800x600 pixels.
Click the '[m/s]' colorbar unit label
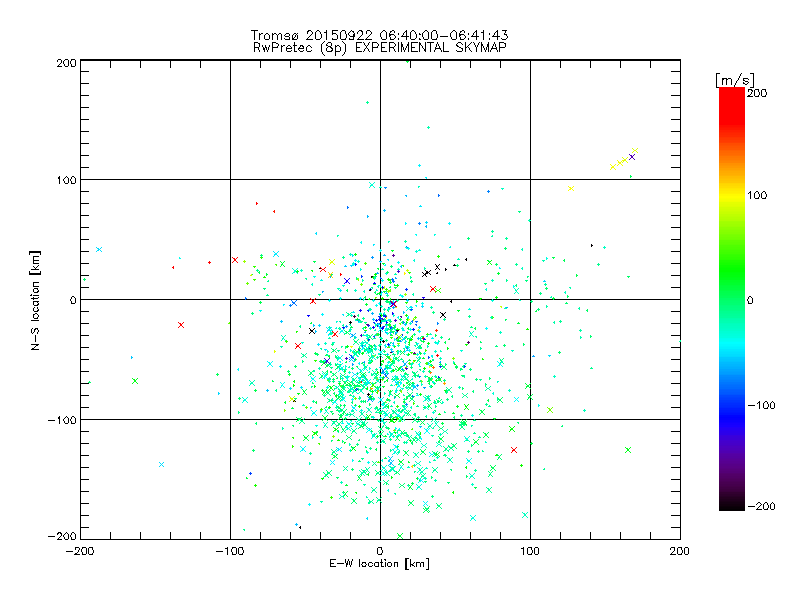pos(735,80)
